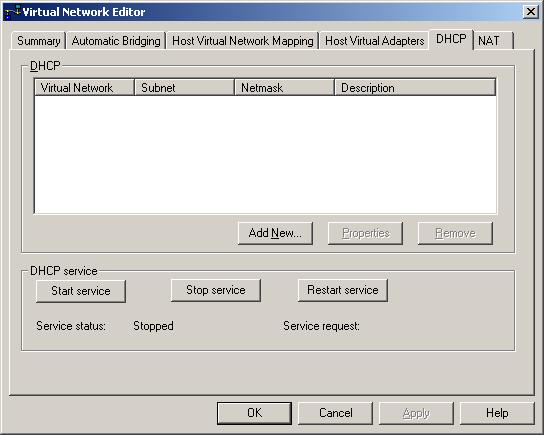Confirm the dialog with OK

[254, 413]
